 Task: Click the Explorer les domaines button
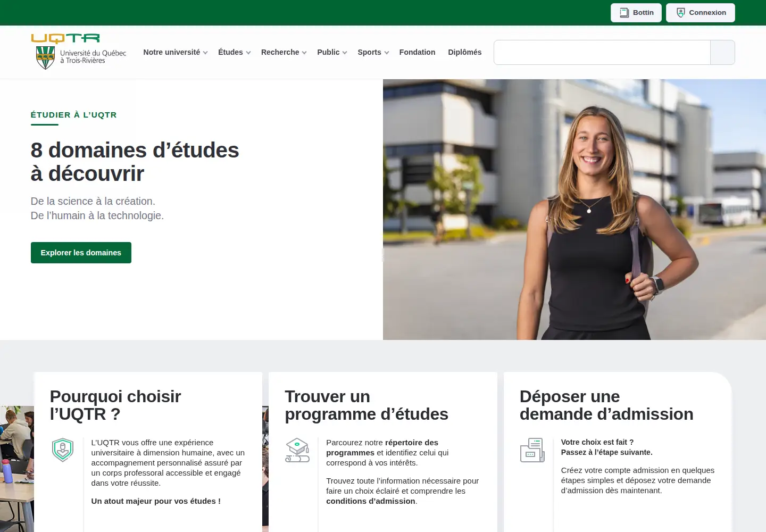point(81,253)
